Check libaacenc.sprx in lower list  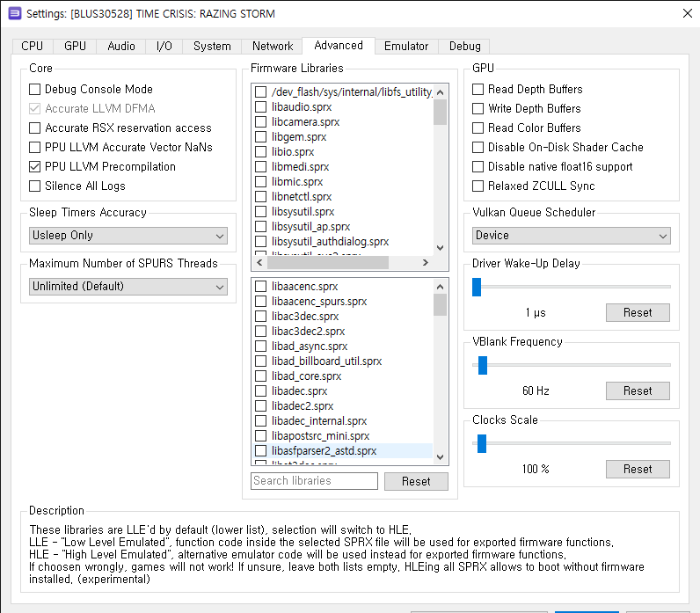click(260, 286)
